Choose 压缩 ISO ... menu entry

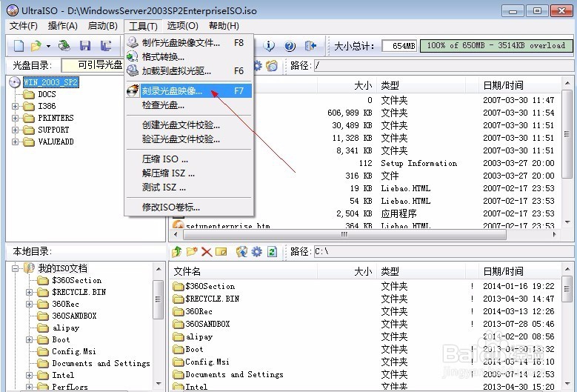click(x=189, y=159)
